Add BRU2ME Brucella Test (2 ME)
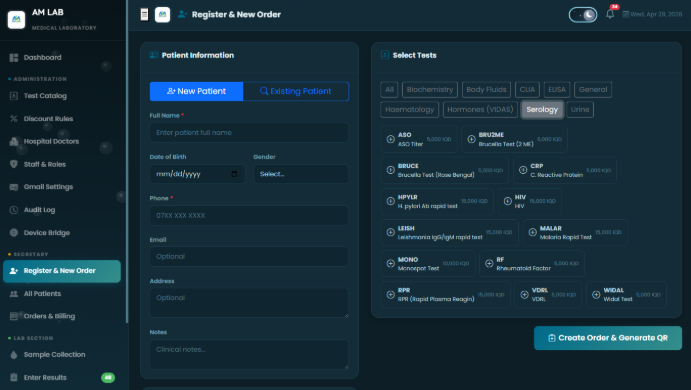Viewport: 691px width, 390px height. (514, 139)
